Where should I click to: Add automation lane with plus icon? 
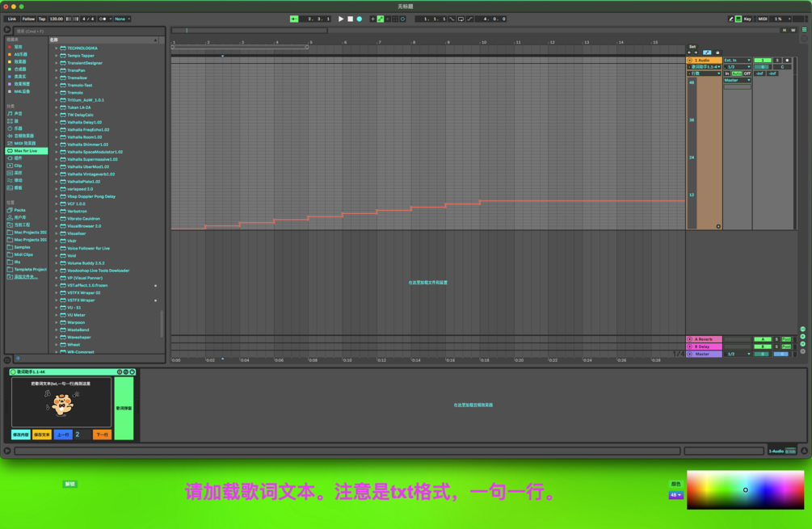pos(718,226)
